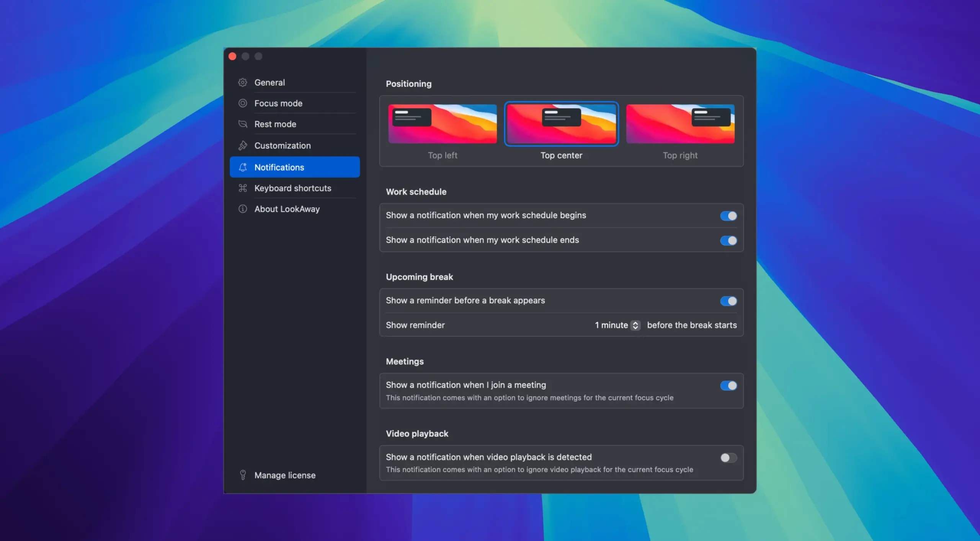This screenshot has width=980, height=541.
Task: Click the Focus mode target icon
Action: click(242, 103)
